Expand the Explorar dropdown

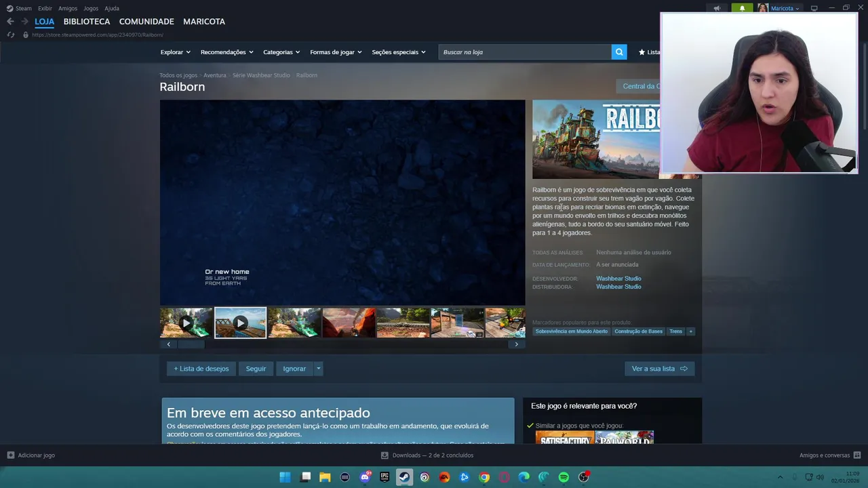[x=175, y=52]
